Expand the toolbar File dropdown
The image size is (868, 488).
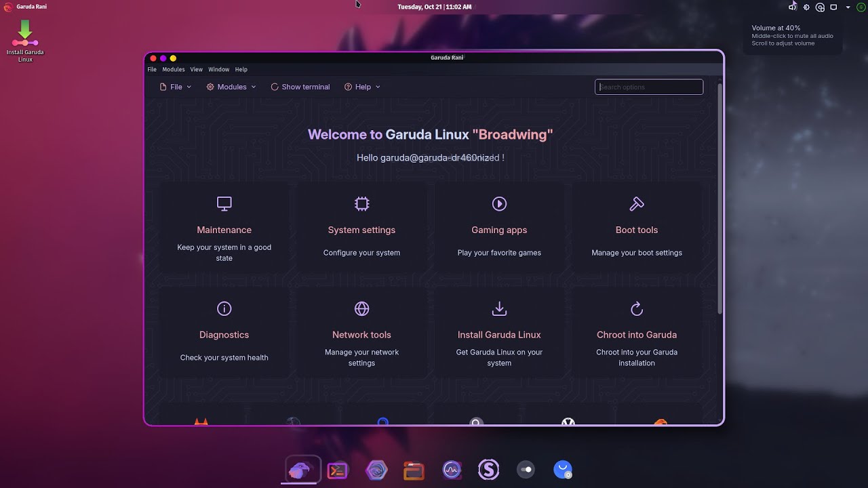(x=176, y=87)
